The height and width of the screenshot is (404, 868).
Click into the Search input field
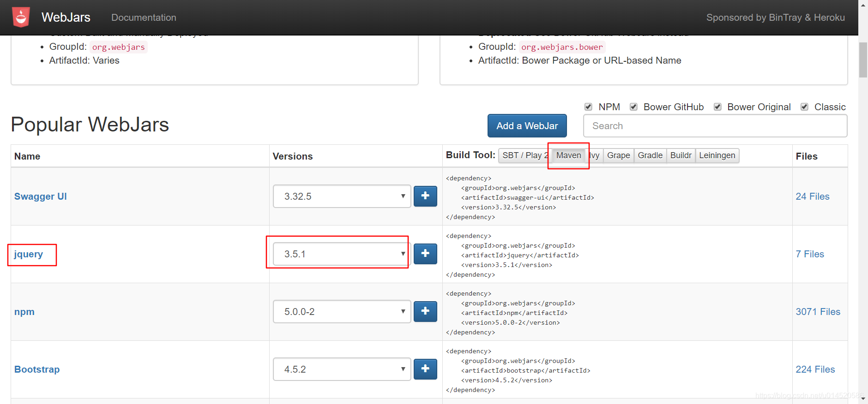[x=715, y=126]
